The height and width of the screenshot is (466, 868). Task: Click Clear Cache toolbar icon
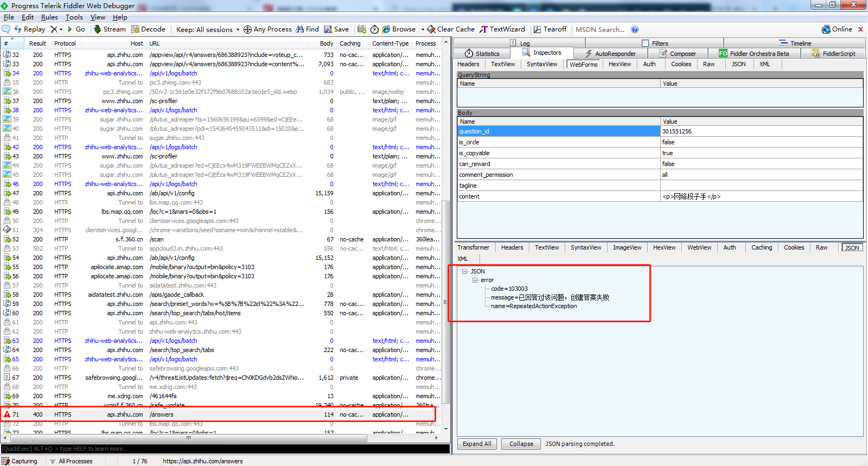click(431, 29)
